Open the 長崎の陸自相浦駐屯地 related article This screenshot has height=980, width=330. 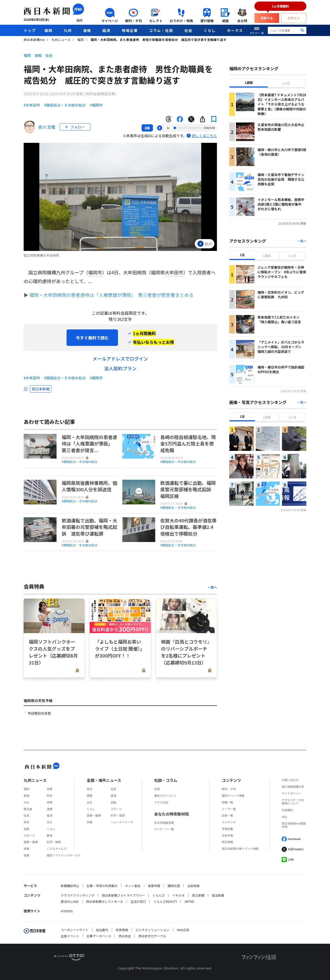click(188, 444)
